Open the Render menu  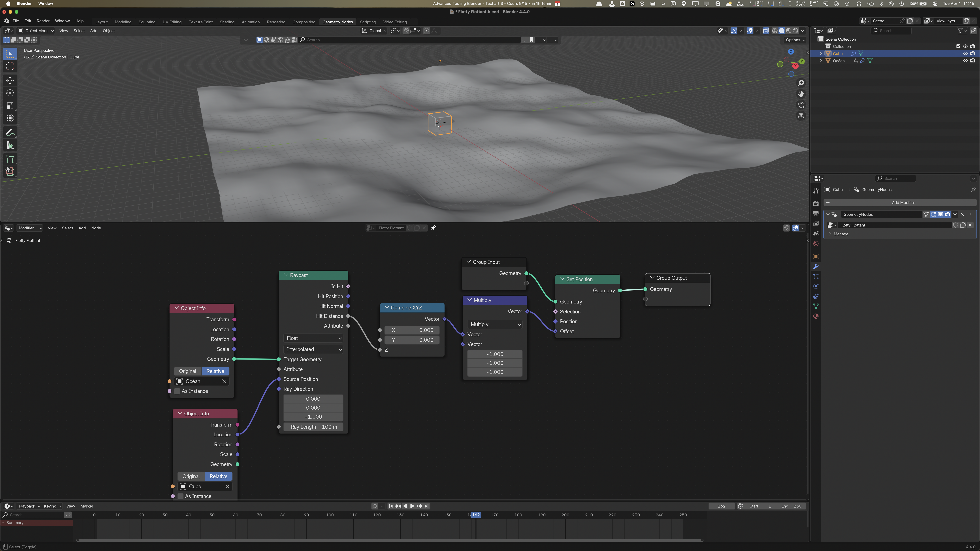coord(43,21)
